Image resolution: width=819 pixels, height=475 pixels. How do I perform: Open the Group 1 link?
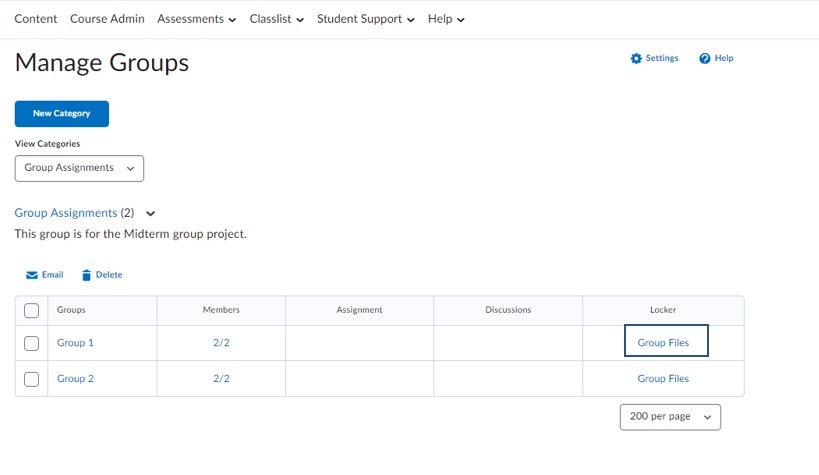[75, 343]
